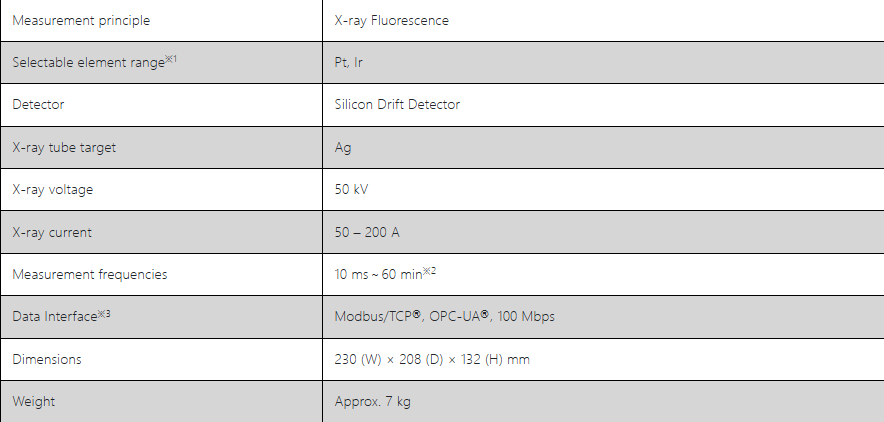Viewport: 884px width, 422px height.
Task: Select the "Silicon Drift Detector" text
Action: pyautogui.click(x=397, y=104)
